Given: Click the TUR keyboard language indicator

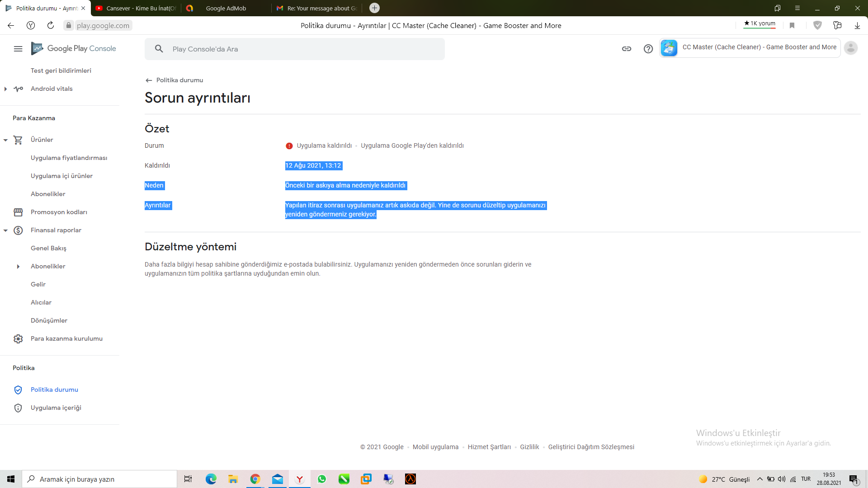Looking at the screenshot, I should click(x=806, y=479).
